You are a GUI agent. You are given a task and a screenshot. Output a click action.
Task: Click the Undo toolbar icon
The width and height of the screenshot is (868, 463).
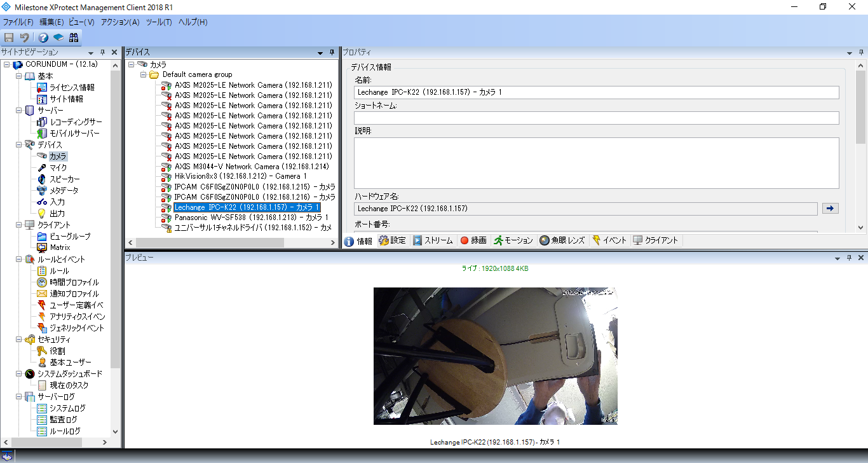pyautogui.click(x=24, y=38)
